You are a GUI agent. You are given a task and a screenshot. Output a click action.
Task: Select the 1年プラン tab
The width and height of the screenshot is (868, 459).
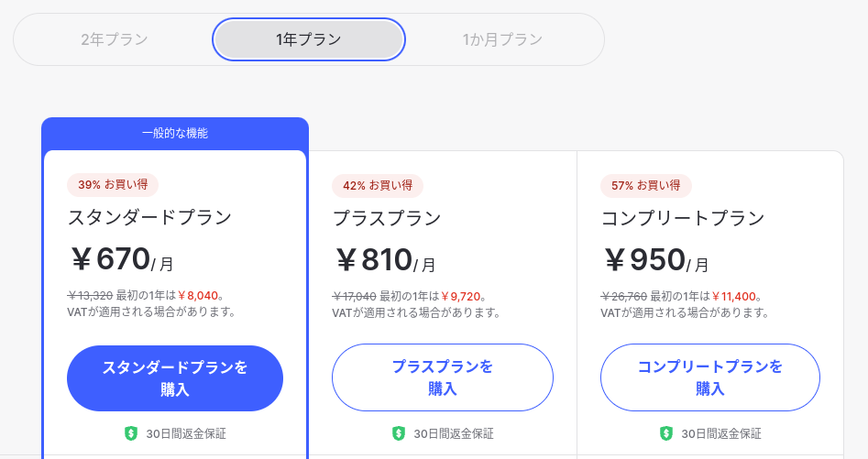[x=309, y=39]
